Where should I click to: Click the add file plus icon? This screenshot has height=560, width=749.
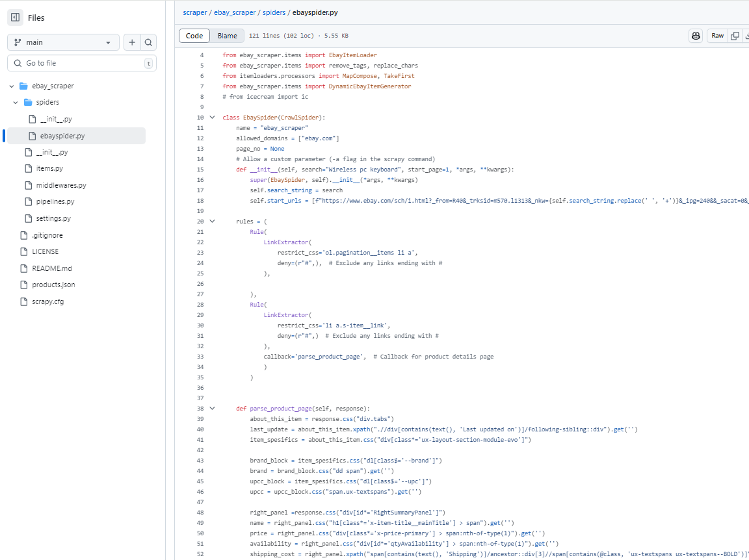(x=132, y=42)
